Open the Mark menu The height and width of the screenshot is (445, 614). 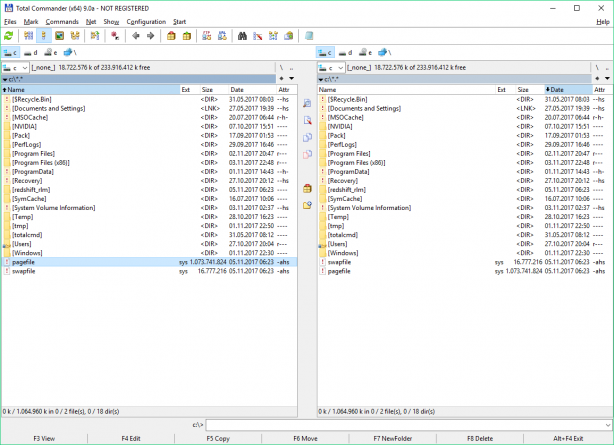(31, 22)
